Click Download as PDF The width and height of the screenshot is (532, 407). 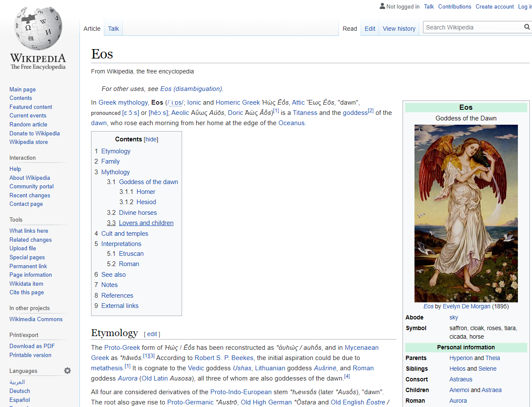(32, 346)
